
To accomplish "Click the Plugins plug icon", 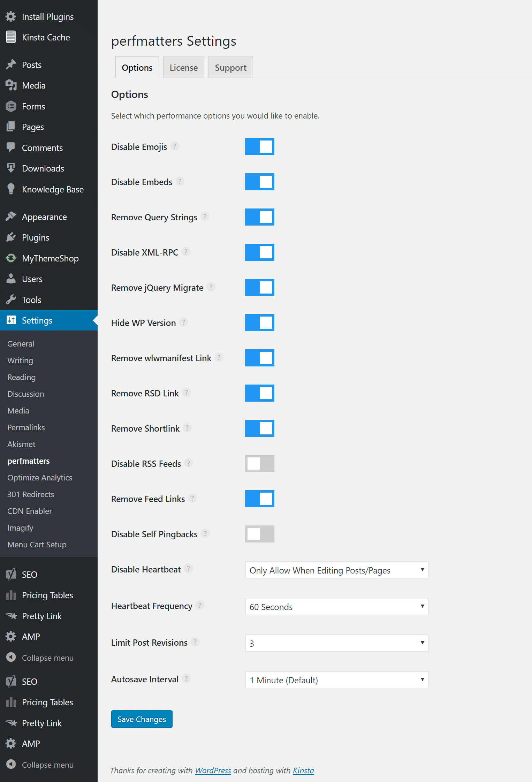I will pyautogui.click(x=11, y=237).
